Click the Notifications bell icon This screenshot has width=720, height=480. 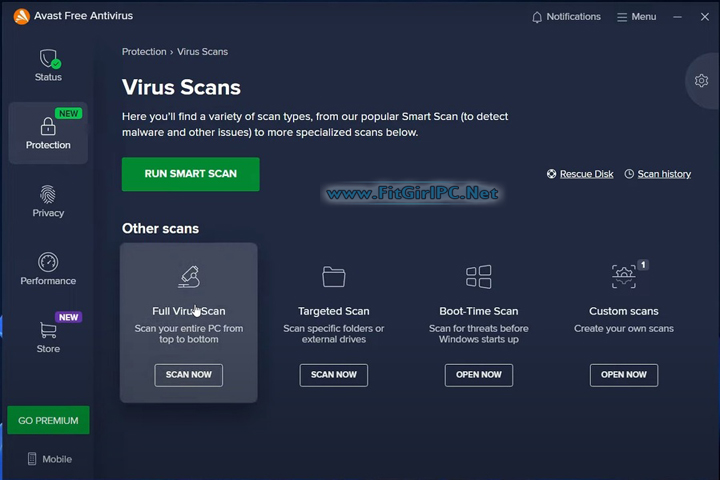[537, 17]
